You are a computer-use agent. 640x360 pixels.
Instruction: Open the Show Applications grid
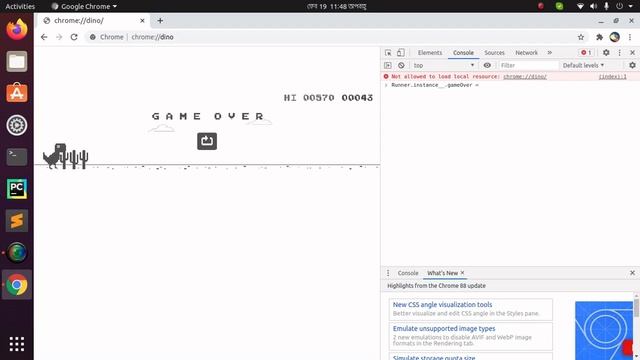(17, 344)
